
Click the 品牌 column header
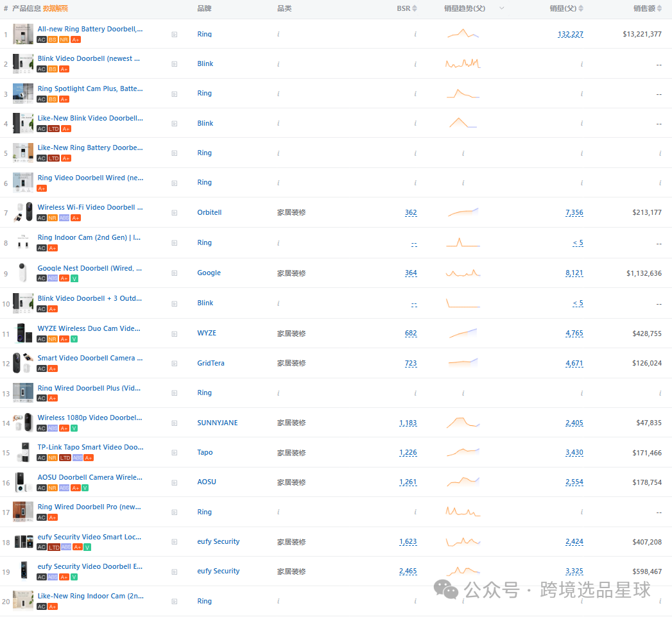204,8
